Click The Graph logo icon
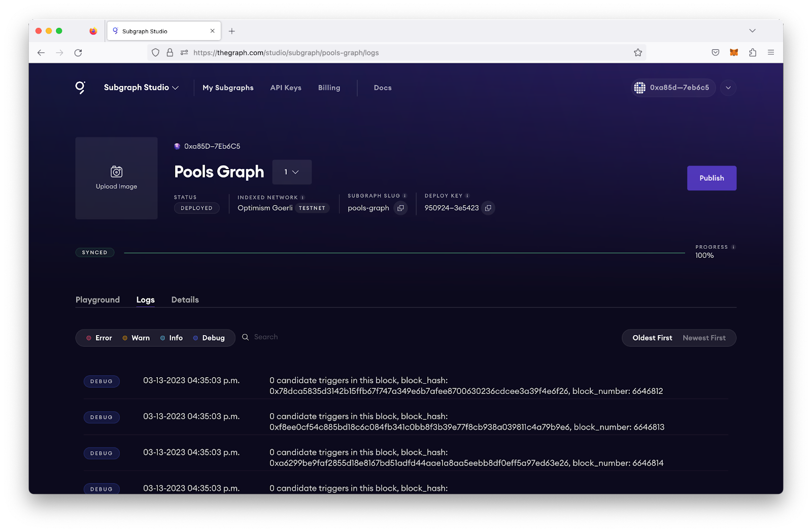Screen dimensions: 812x532 click(80, 87)
